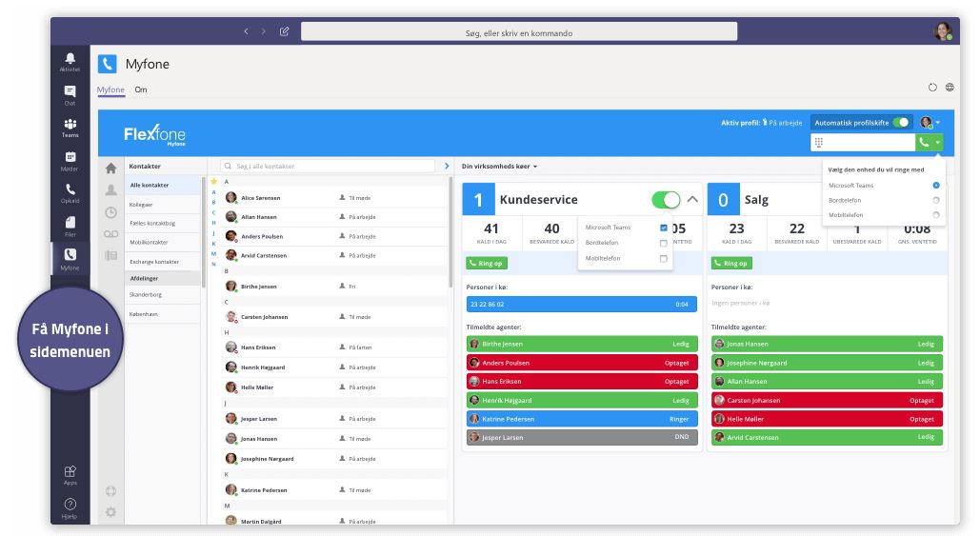Open Møder calendar in sidebar

coord(70,161)
